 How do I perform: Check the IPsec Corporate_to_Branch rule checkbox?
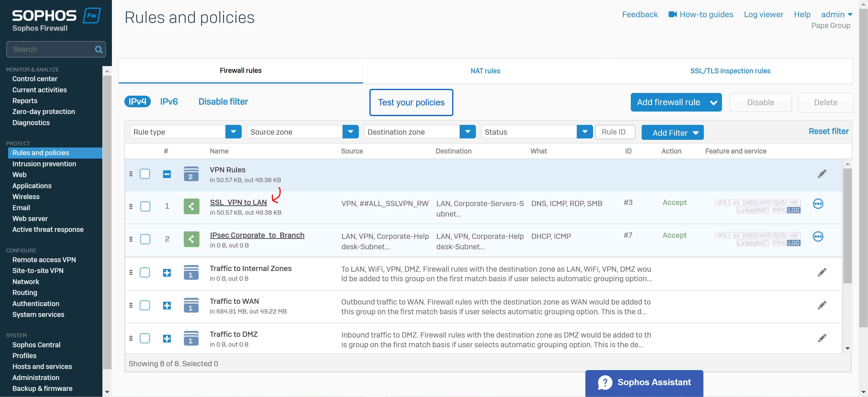145,239
